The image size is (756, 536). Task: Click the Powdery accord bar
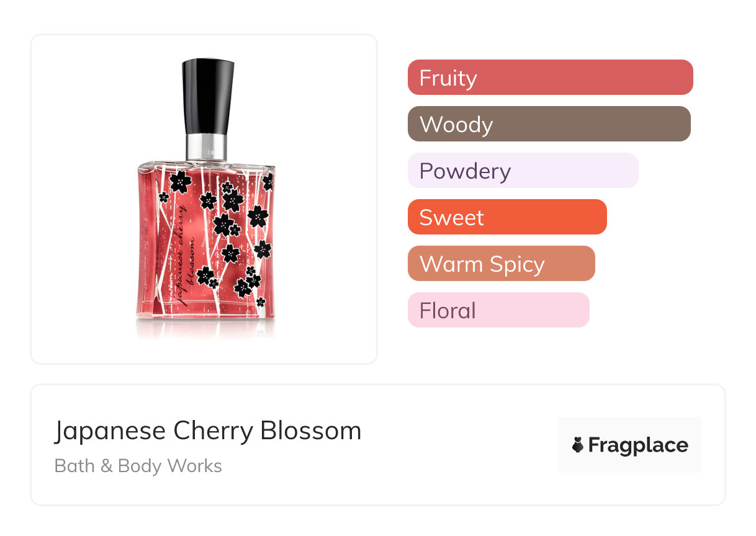(x=523, y=171)
